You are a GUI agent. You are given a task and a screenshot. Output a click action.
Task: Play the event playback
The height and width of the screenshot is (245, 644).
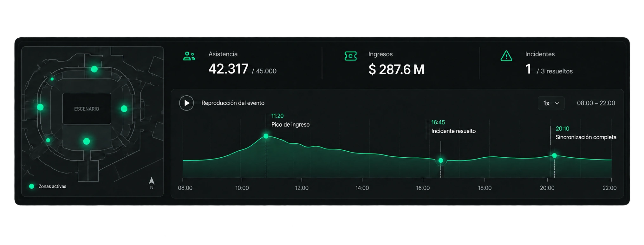186,103
